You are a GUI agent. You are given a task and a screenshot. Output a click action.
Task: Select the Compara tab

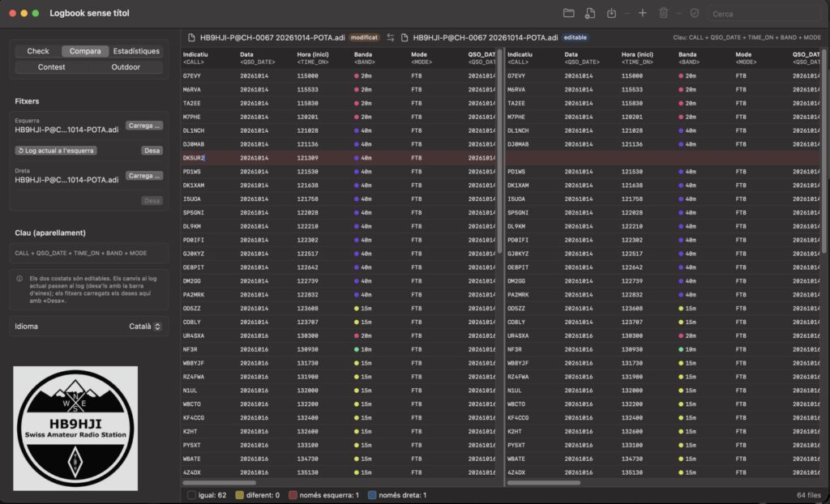[85, 51]
